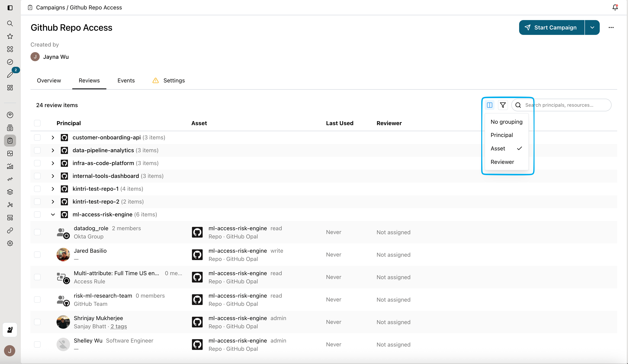Switch to the Overview tab
The width and height of the screenshot is (628, 364).
click(x=49, y=81)
